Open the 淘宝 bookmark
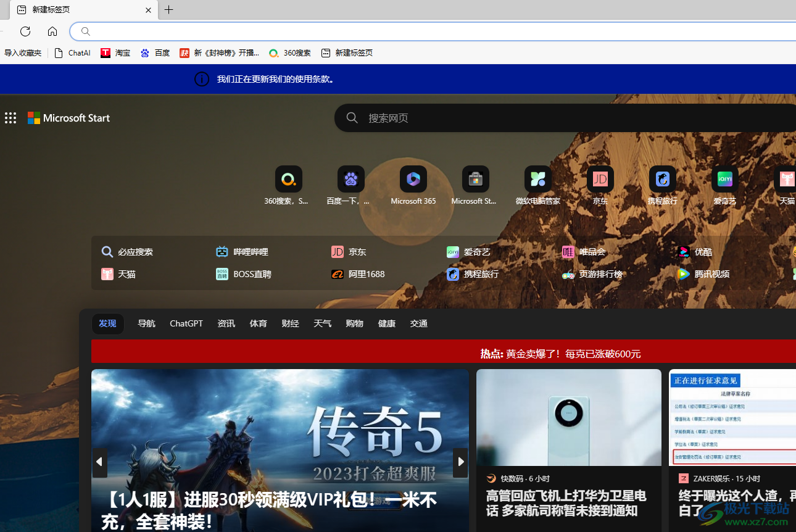Viewport: 796px width, 532px height. 115,53
